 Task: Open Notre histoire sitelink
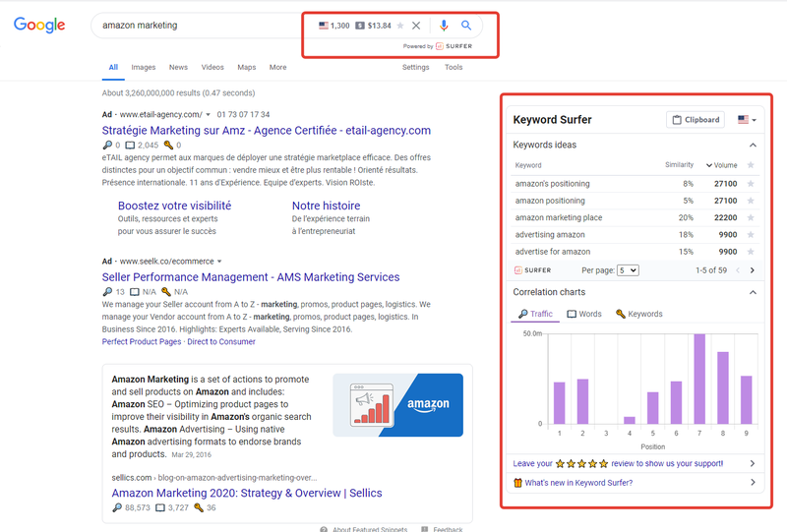[x=326, y=206]
